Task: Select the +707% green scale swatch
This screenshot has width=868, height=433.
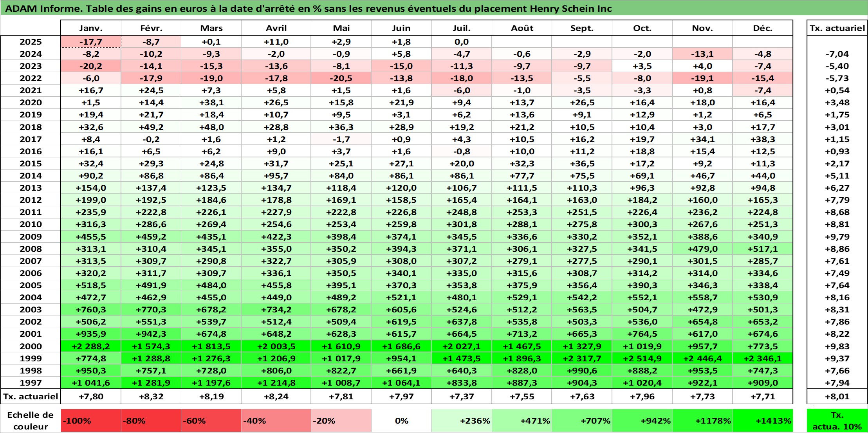Action: pos(582,421)
